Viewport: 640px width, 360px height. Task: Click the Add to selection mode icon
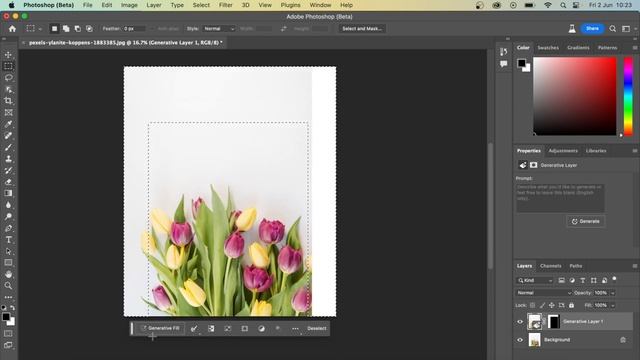66,29
